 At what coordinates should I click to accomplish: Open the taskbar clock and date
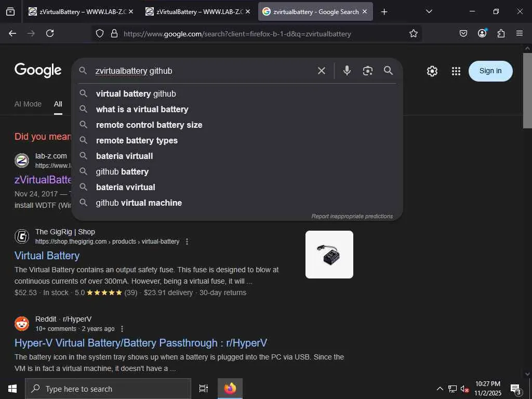pos(487,389)
